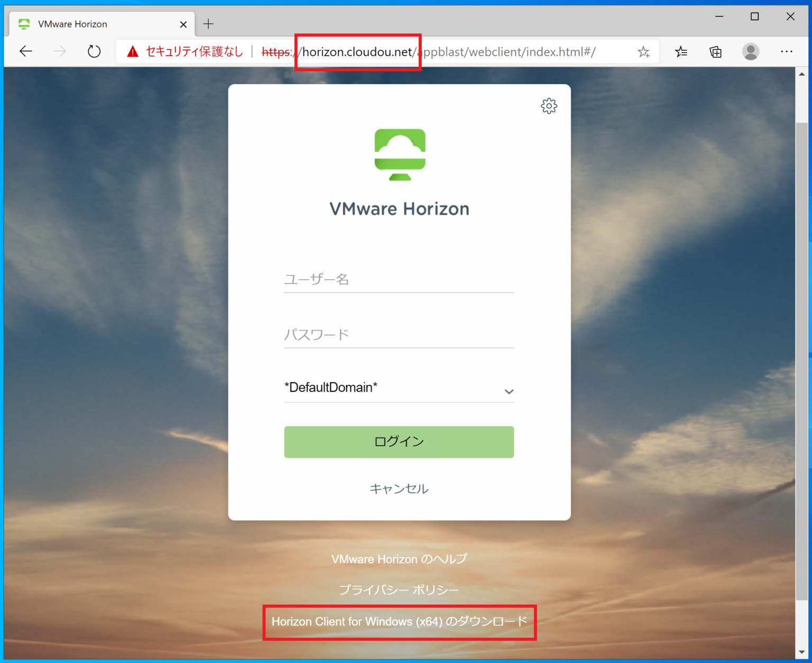The width and height of the screenshot is (812, 663).
Task: Click the red security warning triangle
Action: coord(133,51)
